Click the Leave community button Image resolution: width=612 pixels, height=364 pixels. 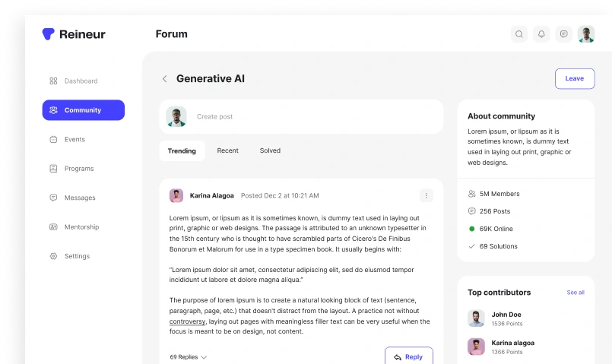click(x=574, y=79)
